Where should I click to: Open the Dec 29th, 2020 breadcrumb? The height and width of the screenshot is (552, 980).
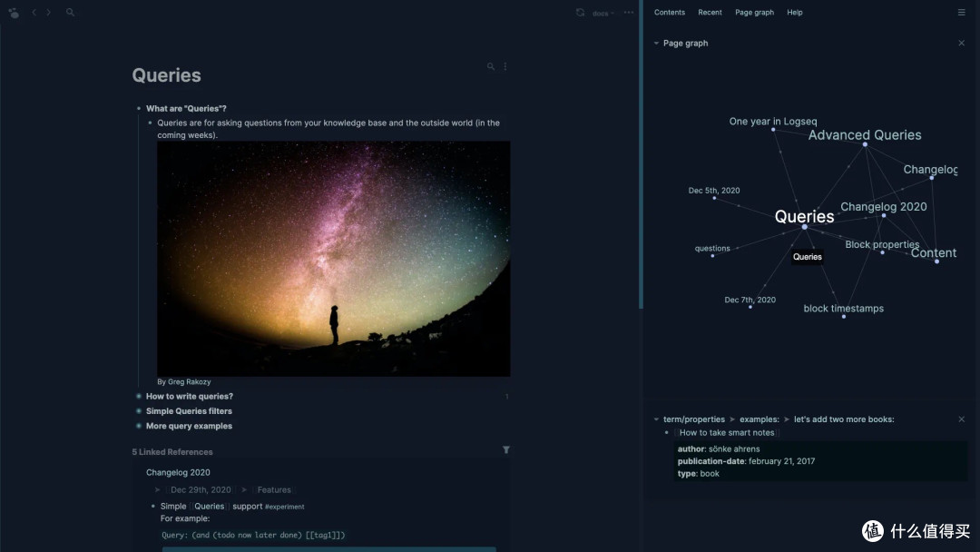click(x=201, y=490)
